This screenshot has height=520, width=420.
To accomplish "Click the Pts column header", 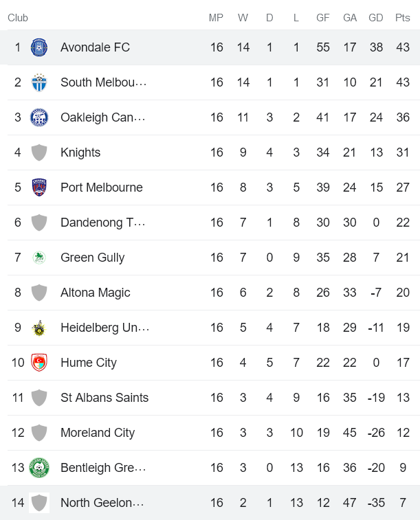I will coord(403,18).
